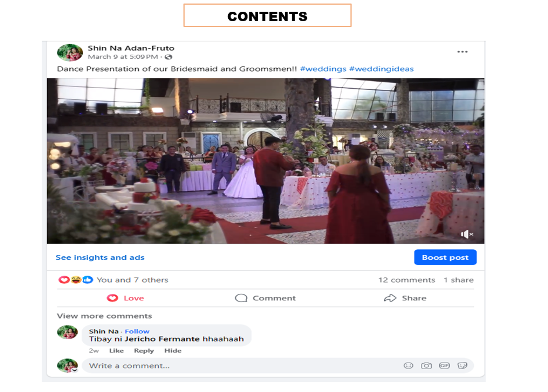548x392 pixels.
Task: Open the March 9 at 5:09 PM timestamp
Action: pos(123,56)
